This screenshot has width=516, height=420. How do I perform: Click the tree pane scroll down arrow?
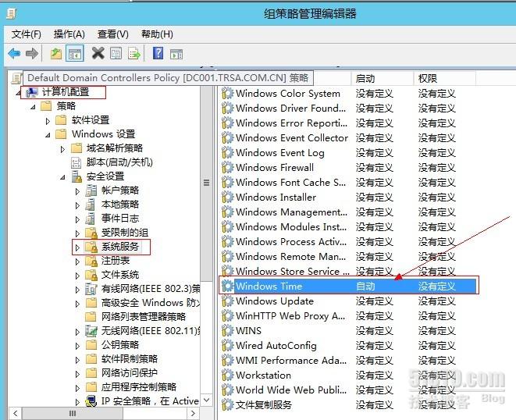point(206,400)
